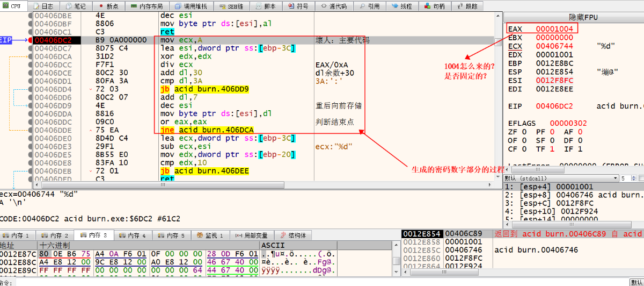Image resolution: width=644 pixels, height=286 pixels.
Task: Open the 调用堆栈 (call stack) tab
Action: tap(192, 6)
